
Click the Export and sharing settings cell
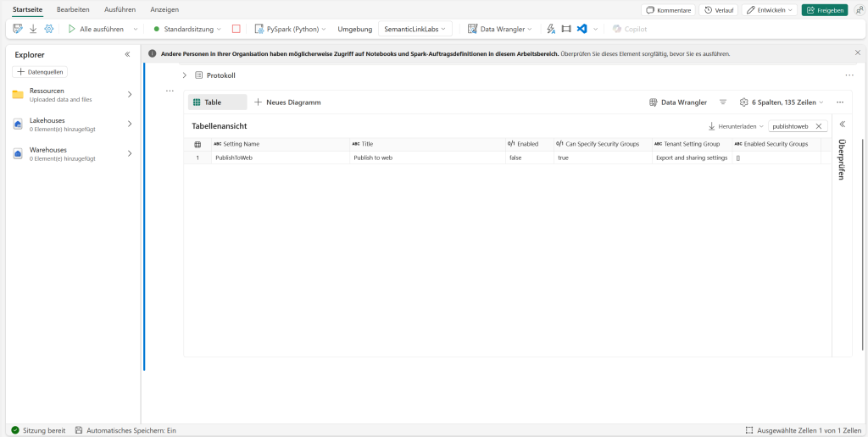(x=692, y=158)
